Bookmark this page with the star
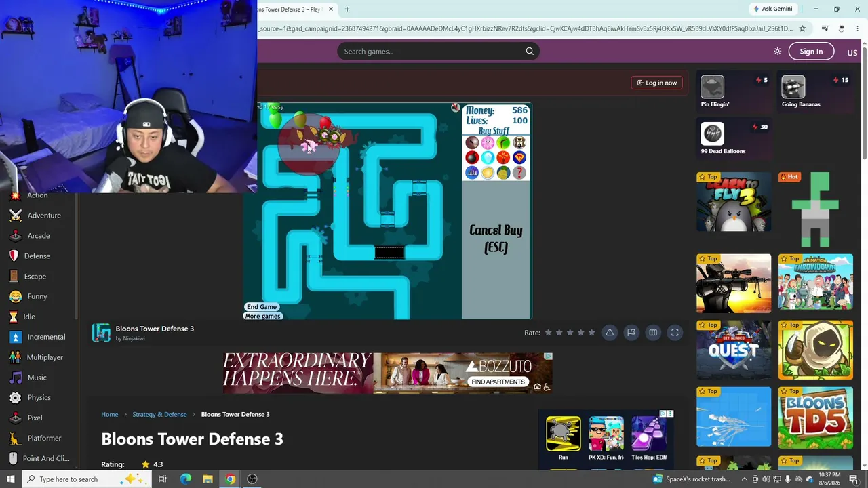 [802, 28]
